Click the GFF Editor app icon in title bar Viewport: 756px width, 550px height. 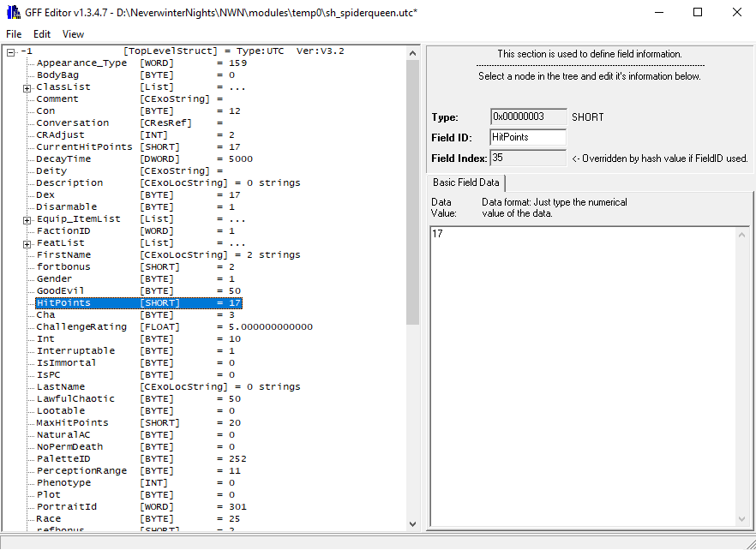13,13
